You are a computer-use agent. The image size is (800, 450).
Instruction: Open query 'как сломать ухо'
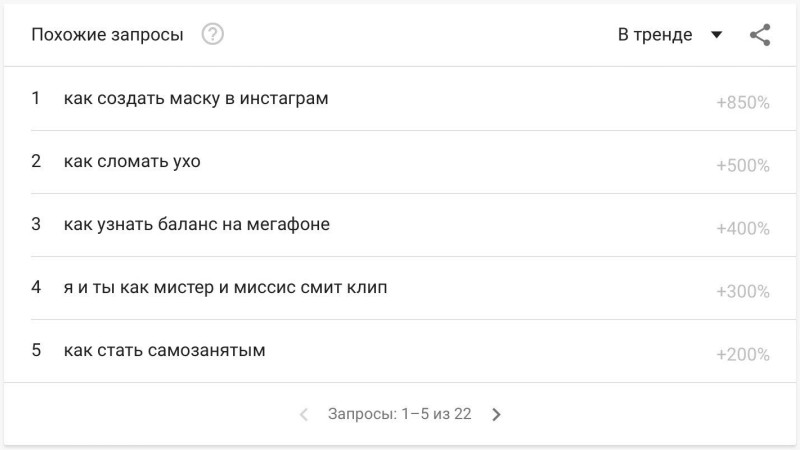coord(132,161)
